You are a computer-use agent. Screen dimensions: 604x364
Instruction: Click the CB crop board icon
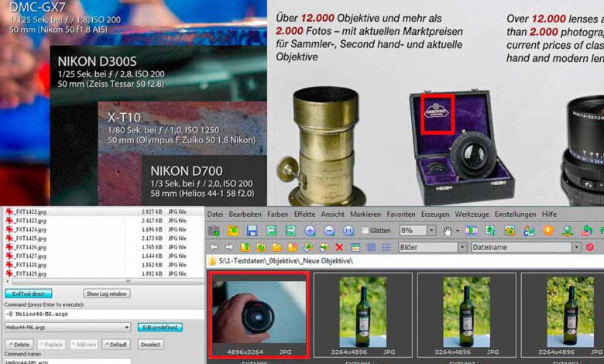pos(529,231)
